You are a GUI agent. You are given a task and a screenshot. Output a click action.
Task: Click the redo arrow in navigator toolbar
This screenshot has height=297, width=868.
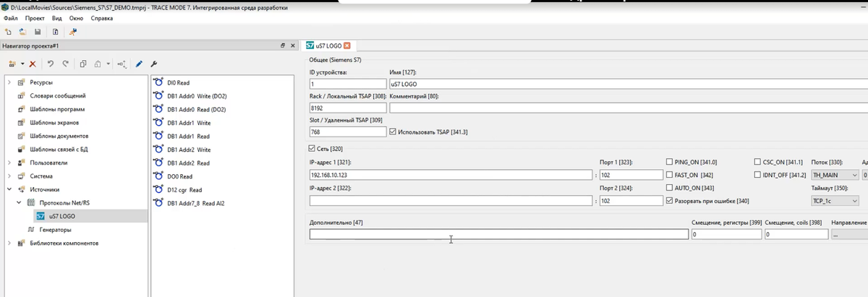[66, 64]
